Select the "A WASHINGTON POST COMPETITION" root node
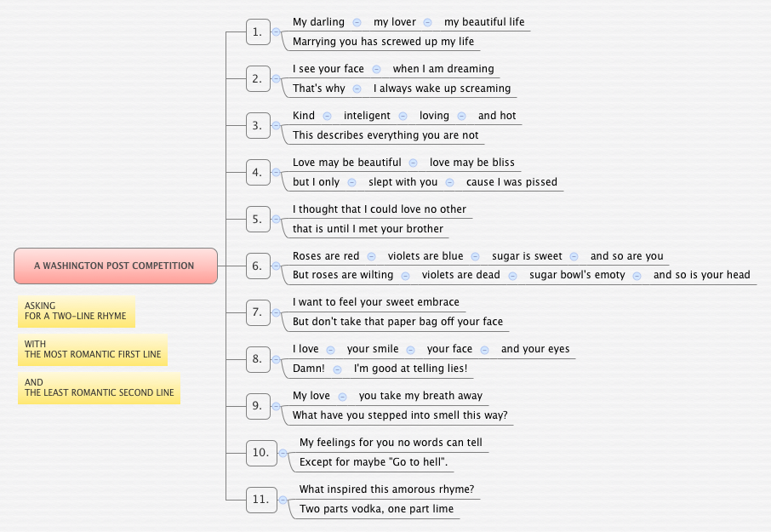The height and width of the screenshot is (532, 771). click(x=116, y=266)
